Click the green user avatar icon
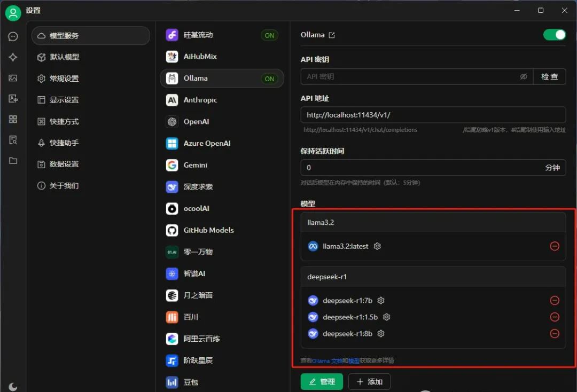 point(13,13)
